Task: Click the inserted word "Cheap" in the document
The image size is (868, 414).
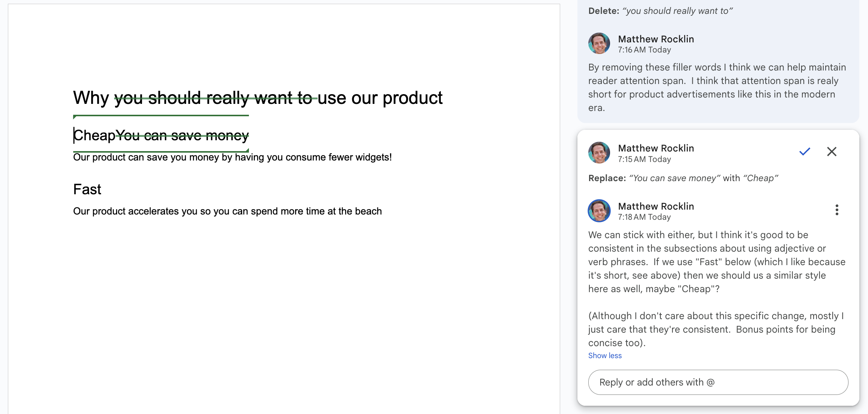Action: click(95, 135)
